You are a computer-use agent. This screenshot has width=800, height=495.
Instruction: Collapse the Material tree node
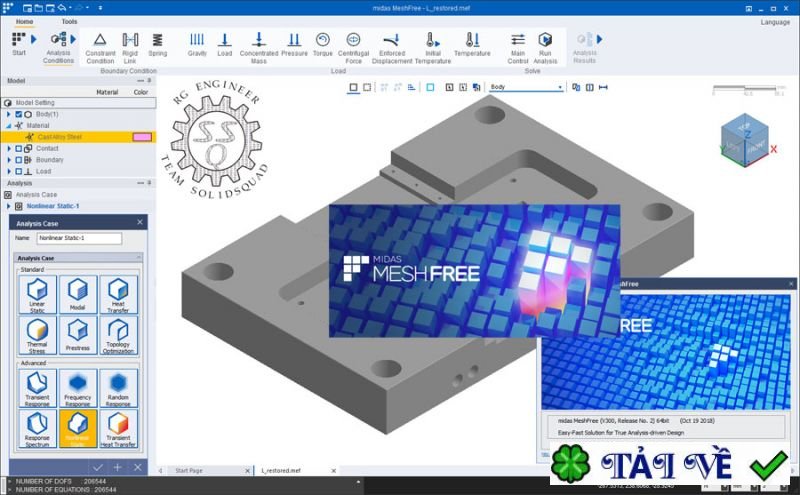pyautogui.click(x=9, y=126)
